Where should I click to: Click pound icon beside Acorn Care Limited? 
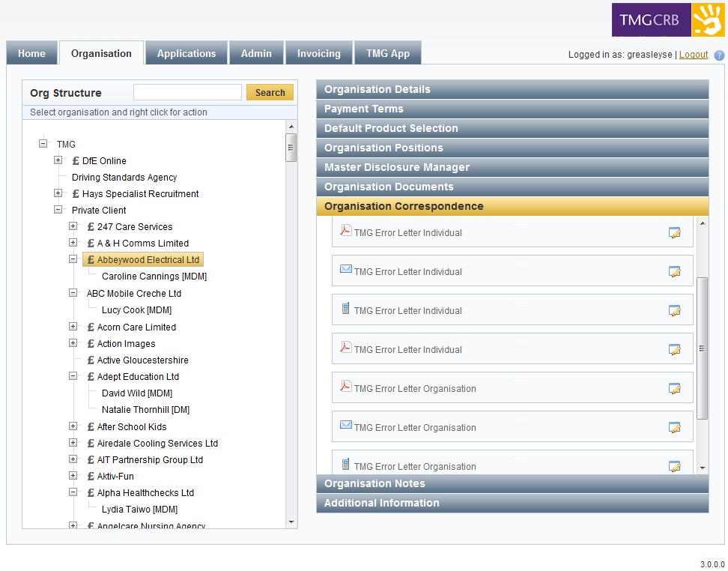(91, 327)
